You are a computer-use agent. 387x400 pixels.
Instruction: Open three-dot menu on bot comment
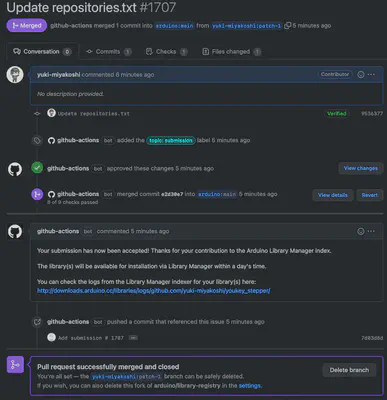[371, 231]
